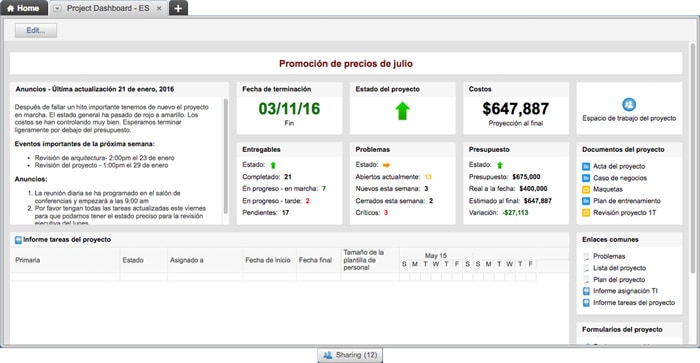Click Completado value 21
The width and height of the screenshot is (700, 363).
(x=288, y=177)
